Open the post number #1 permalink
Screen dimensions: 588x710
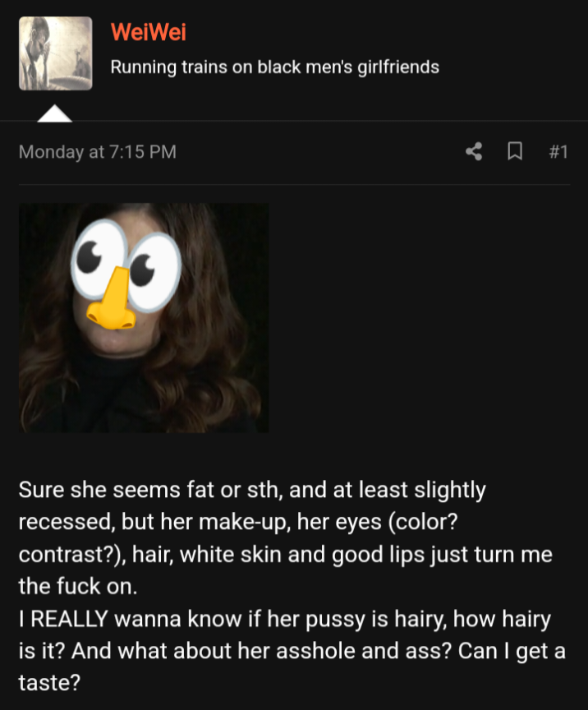(x=558, y=152)
